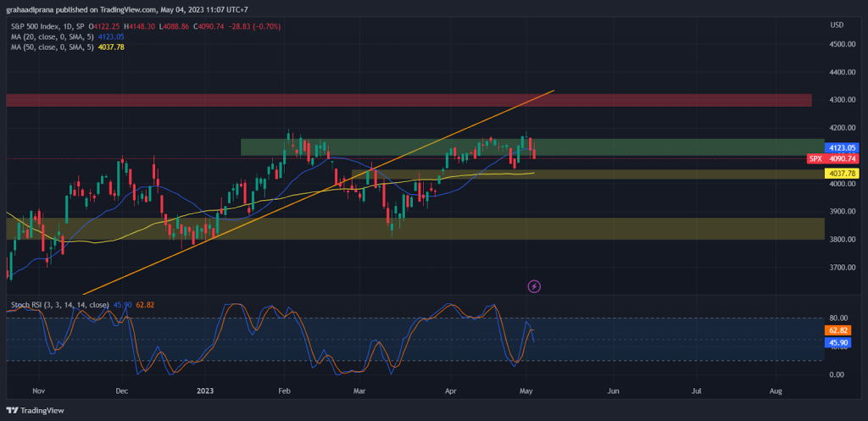Click the 4500.00 price axis label
Viewport: 868px width, 421px height.
843,44
